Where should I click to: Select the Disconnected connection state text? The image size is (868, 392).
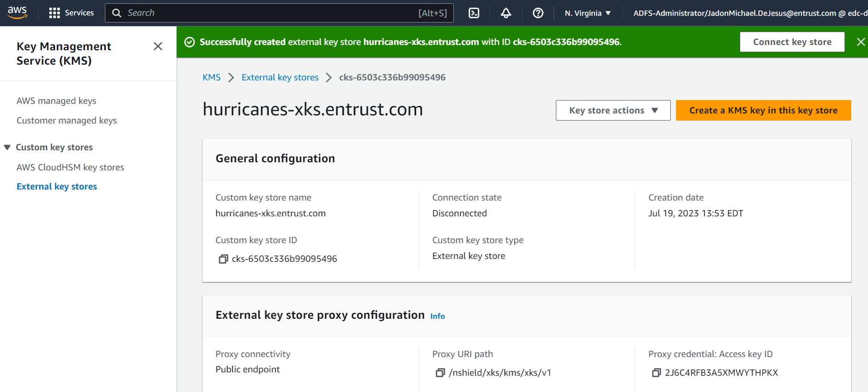point(460,213)
